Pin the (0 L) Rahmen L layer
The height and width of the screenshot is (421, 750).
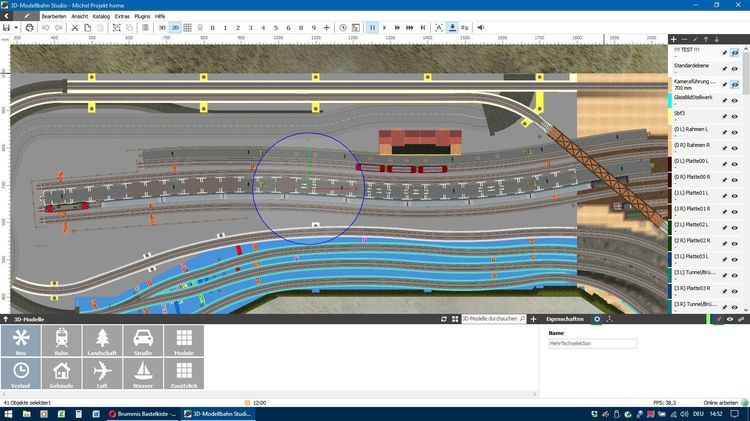[724, 133]
